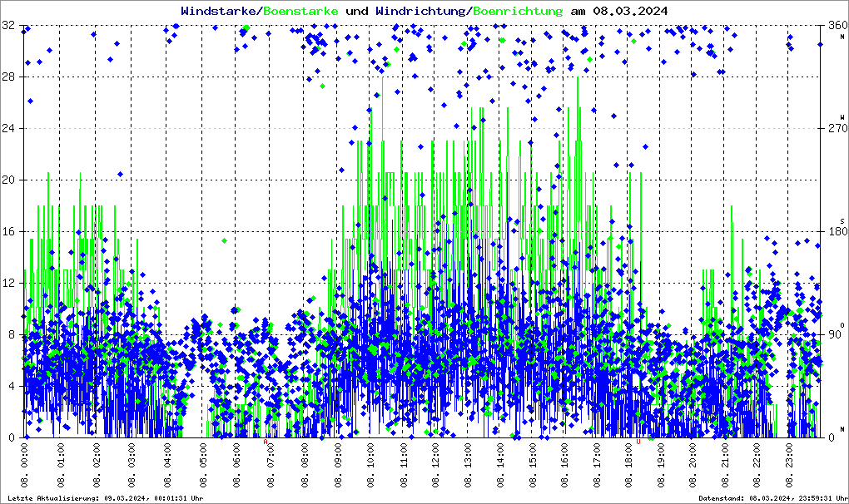Viewport: 849px width, 504px height.
Task: Click the red sunset 'U' marker
Action: click(x=638, y=442)
